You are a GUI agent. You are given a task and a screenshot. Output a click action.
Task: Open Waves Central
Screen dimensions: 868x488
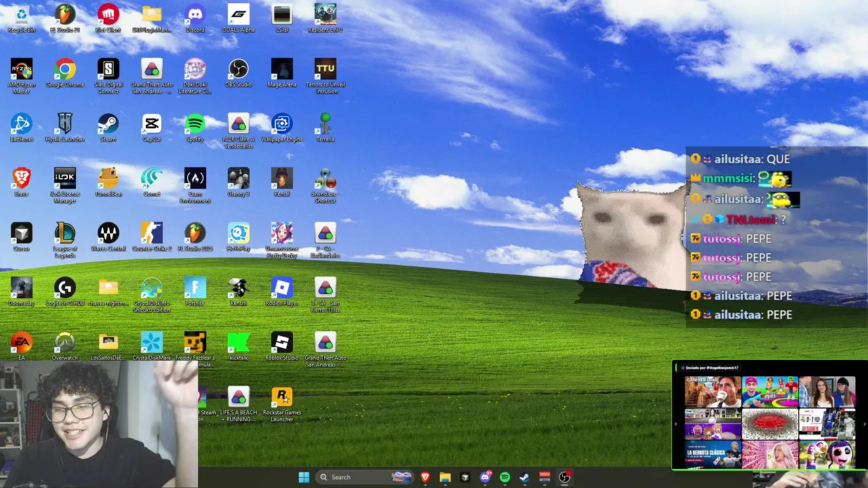[x=108, y=237]
